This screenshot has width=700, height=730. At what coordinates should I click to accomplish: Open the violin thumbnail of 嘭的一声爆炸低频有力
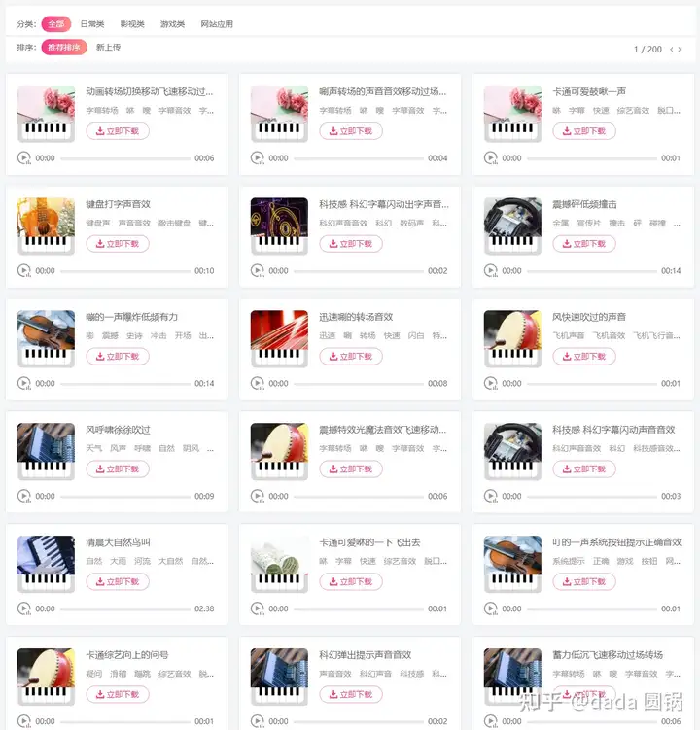(46, 338)
